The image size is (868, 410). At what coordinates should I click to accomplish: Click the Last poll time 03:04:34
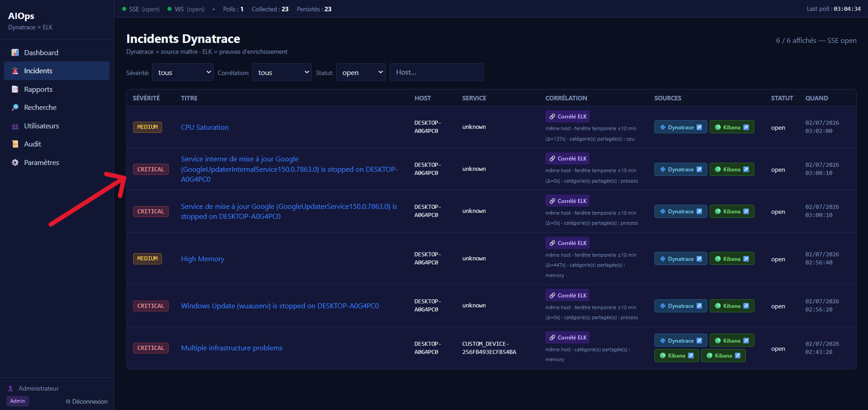(847, 9)
